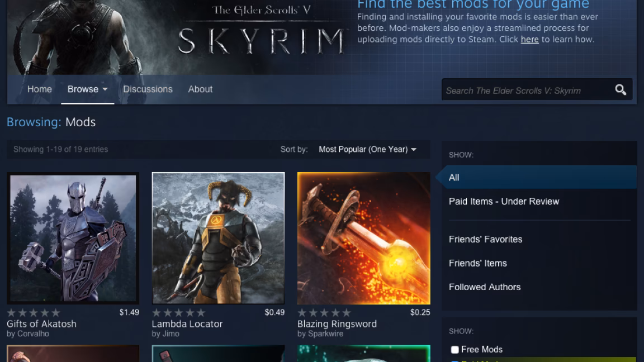This screenshot has height=362, width=644.
Task: Click the star rating of Gifts of Akatosh
Action: pos(34,313)
